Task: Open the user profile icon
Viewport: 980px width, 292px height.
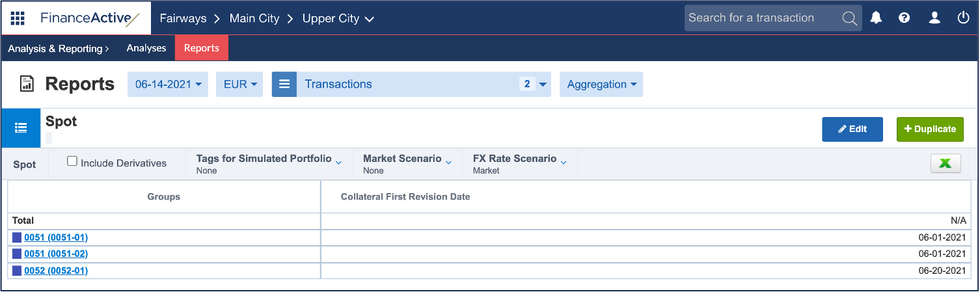Action: 934,18
